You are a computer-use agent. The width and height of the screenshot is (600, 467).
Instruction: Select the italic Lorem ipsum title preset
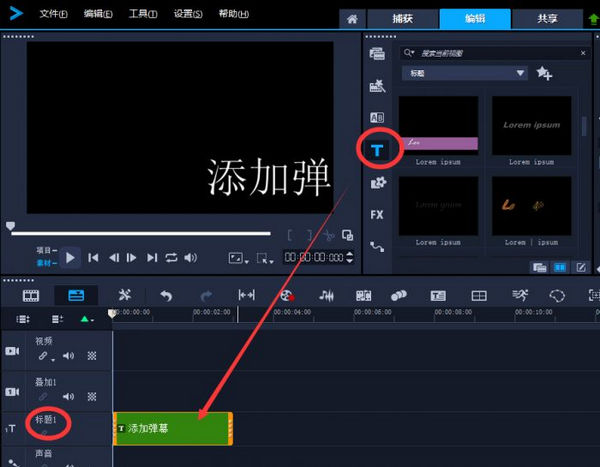(x=531, y=126)
